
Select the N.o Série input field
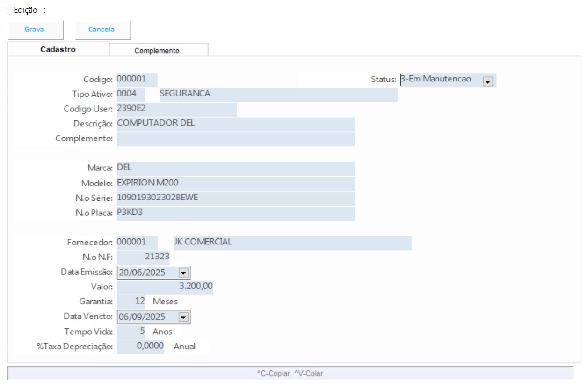[235, 198]
